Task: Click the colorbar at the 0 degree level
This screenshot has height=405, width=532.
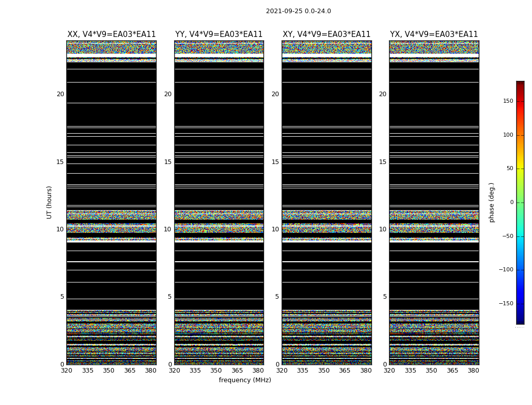Action: coord(520,202)
